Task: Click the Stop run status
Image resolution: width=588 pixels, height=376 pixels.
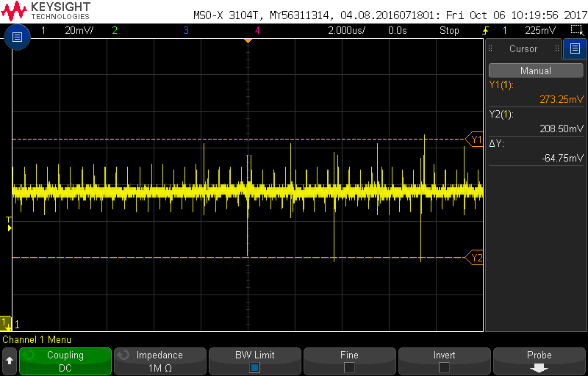Action: click(x=449, y=30)
